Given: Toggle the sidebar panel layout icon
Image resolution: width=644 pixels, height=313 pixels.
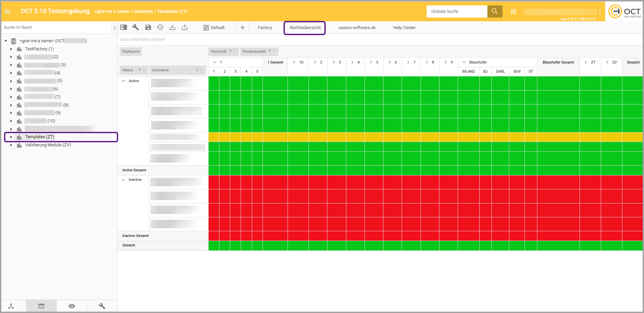Looking at the screenshot, I should point(124,27).
